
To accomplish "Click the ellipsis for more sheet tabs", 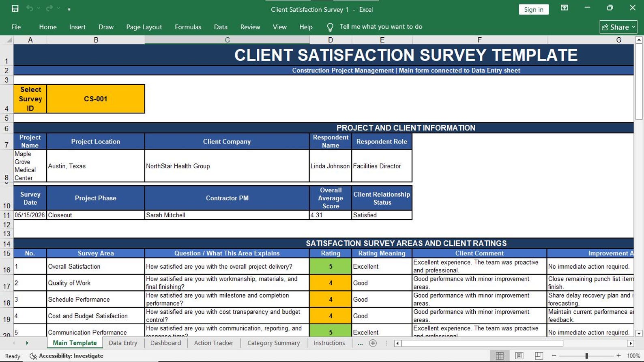I will (360, 343).
